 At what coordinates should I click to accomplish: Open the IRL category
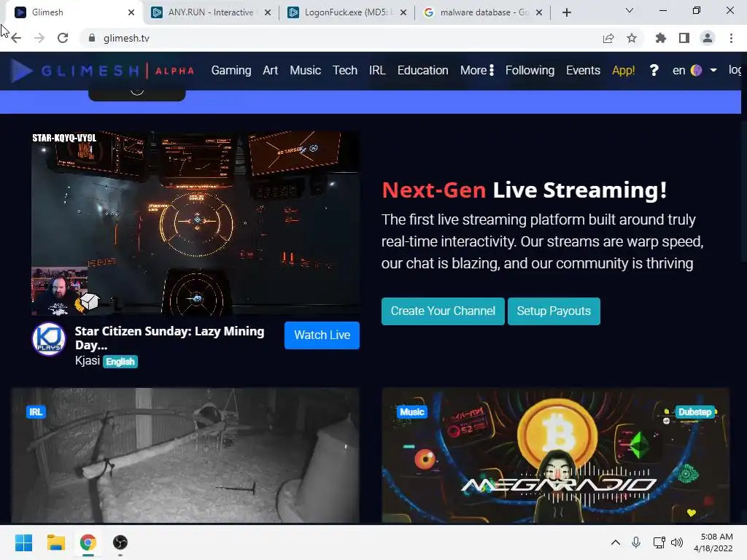click(x=377, y=71)
